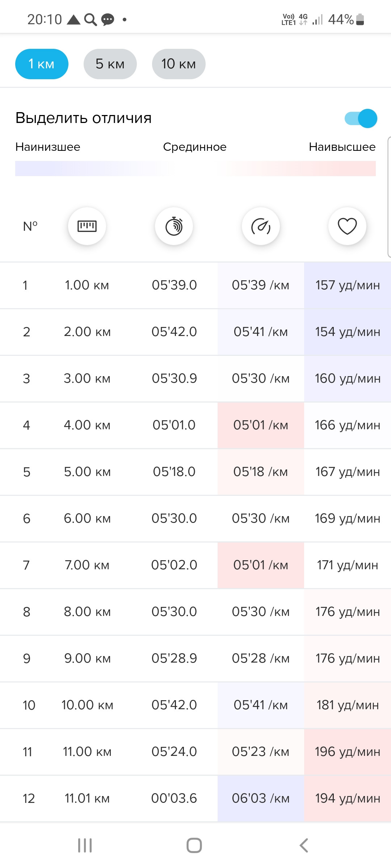This screenshot has width=391, height=868.
Task: Toggle off Выделить отличия switch
Action: 361,118
